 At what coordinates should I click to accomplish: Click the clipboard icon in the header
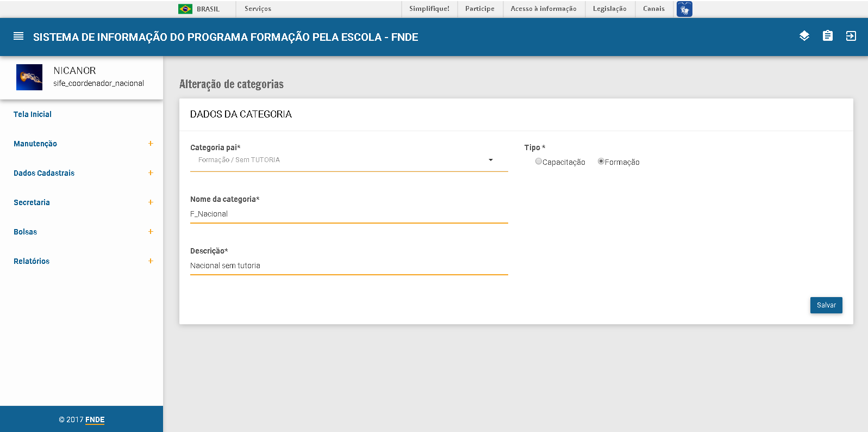828,36
